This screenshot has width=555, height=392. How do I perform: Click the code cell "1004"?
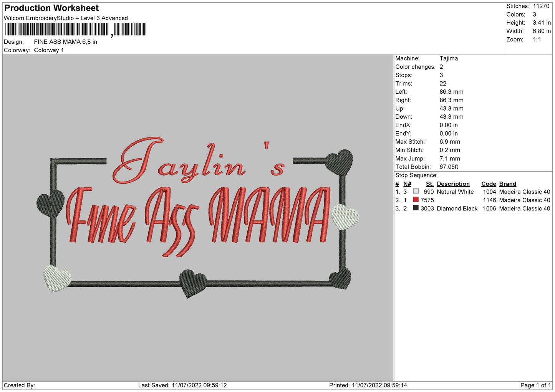489,192
